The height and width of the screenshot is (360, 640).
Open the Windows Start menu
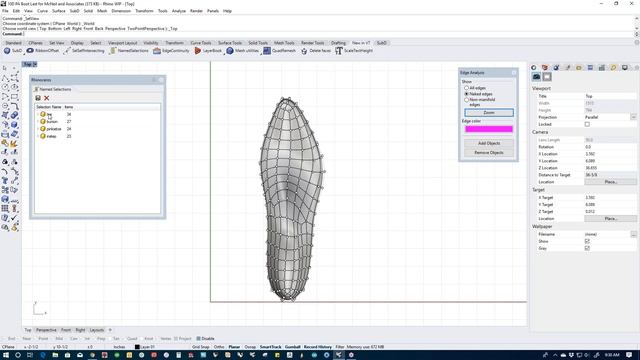pos(6,355)
